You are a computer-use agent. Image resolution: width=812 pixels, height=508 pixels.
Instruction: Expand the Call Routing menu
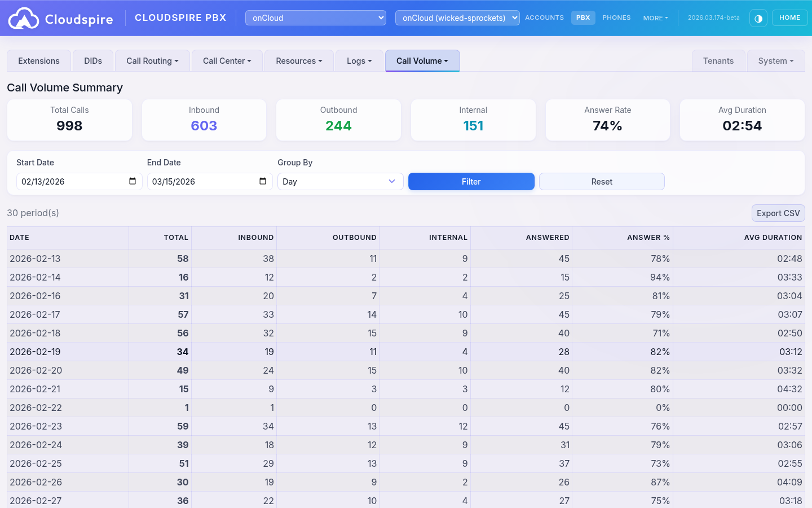point(152,60)
